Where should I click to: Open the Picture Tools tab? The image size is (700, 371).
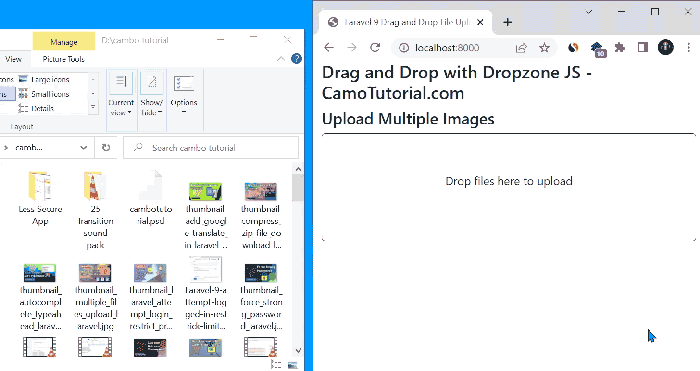63,59
